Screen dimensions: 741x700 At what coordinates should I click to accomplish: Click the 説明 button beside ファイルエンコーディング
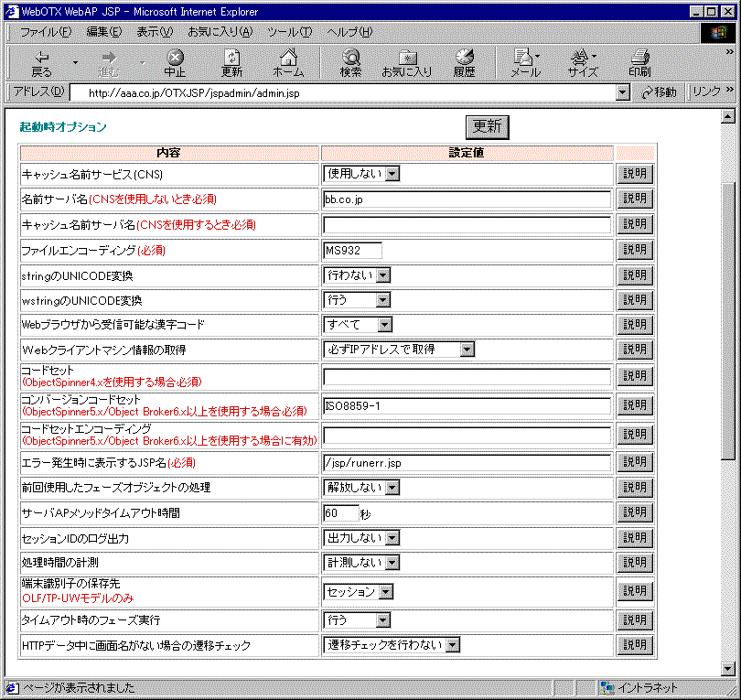click(634, 249)
